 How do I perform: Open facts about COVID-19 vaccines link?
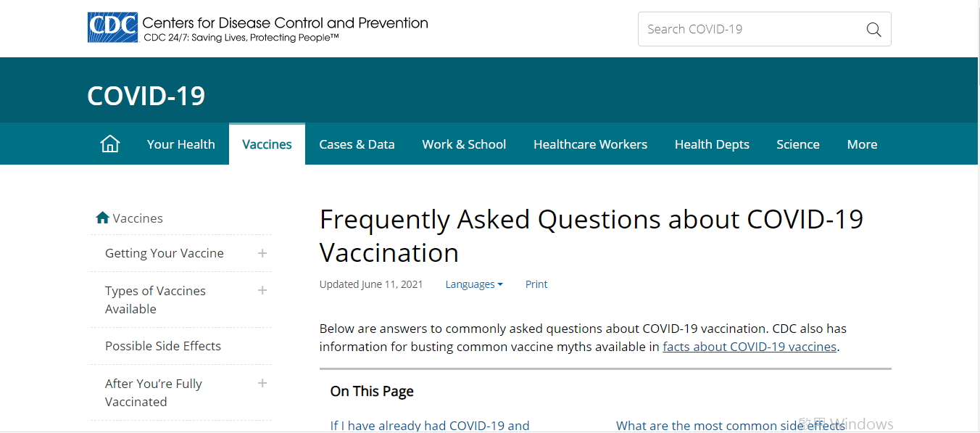click(x=749, y=347)
